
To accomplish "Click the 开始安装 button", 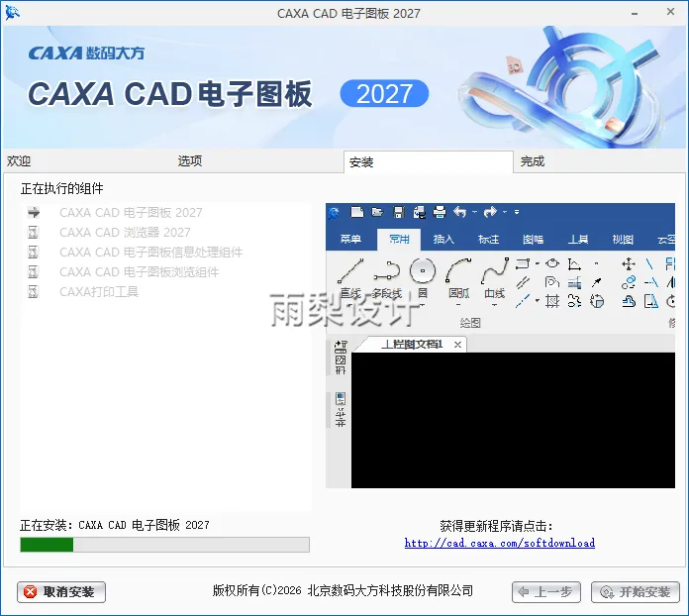I will coord(636,592).
